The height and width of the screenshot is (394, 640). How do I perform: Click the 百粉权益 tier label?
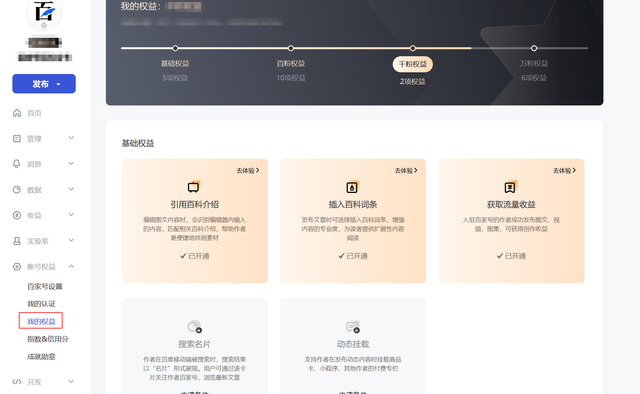[x=291, y=63]
